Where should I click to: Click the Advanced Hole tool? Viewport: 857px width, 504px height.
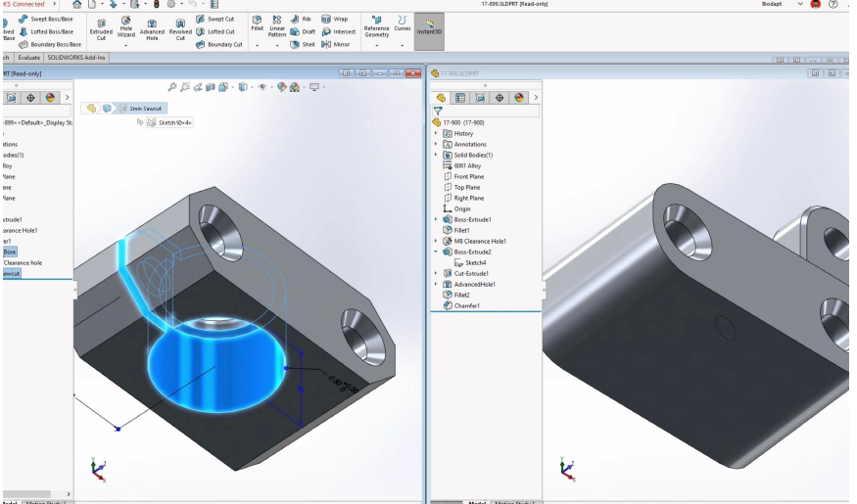(152, 28)
